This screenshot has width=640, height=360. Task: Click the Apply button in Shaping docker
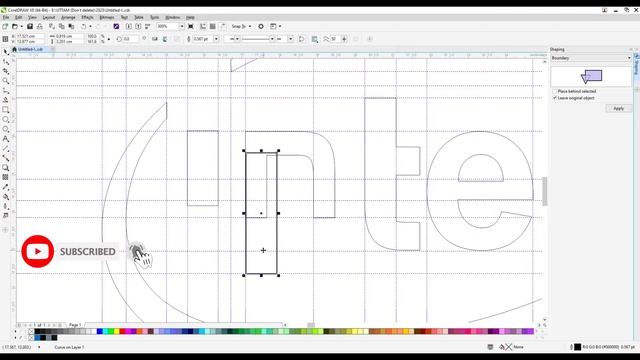tap(618, 109)
